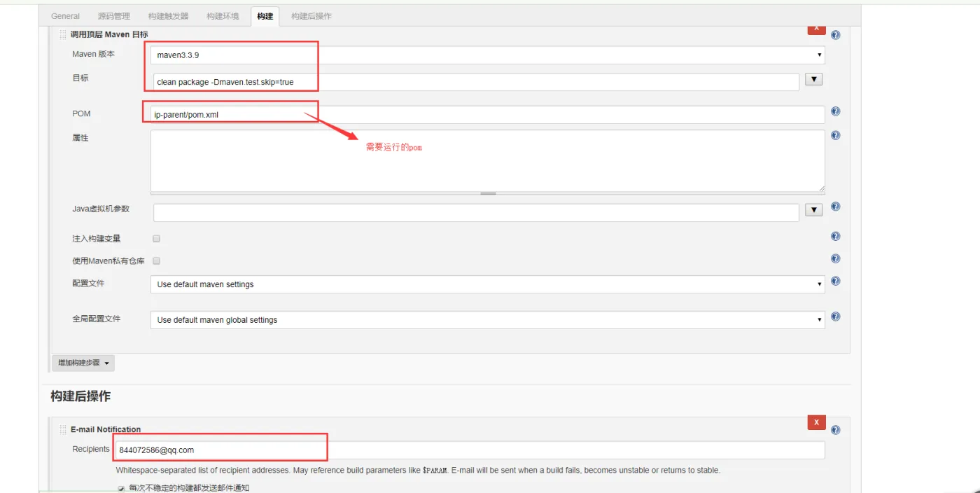Click the 属性 properties text area
This screenshot has width=980, height=493.
(x=488, y=160)
